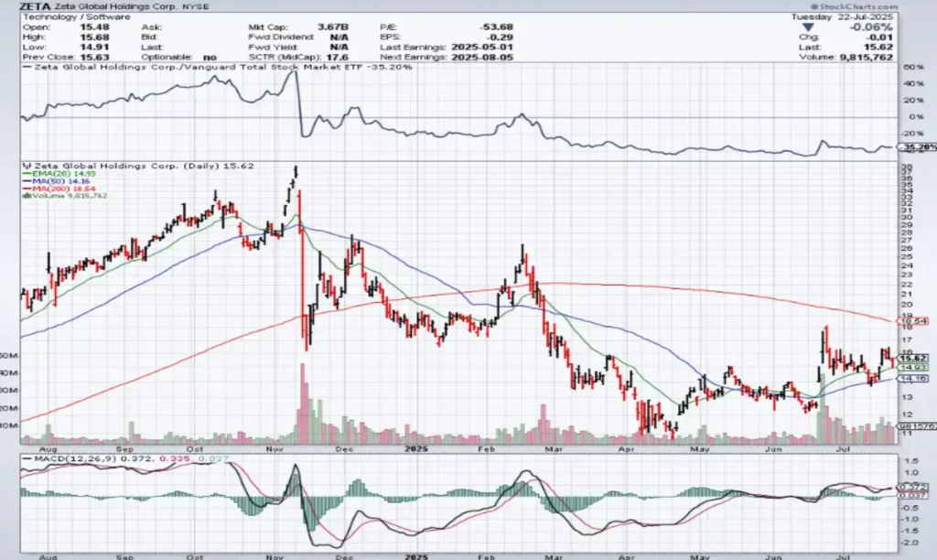Select the Low value 14.91
This screenshot has width=937, height=560.
[x=94, y=48]
